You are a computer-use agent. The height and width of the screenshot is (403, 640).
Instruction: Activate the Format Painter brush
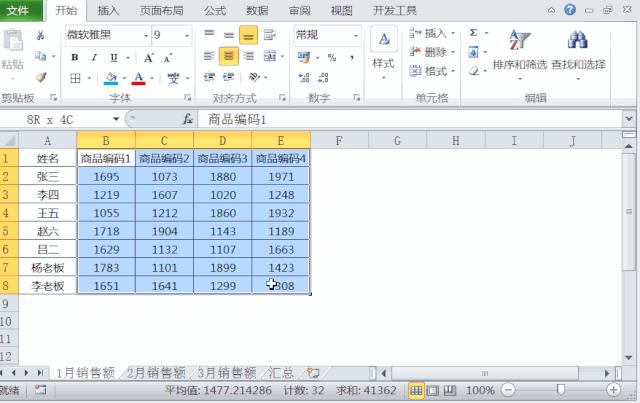coord(40,77)
